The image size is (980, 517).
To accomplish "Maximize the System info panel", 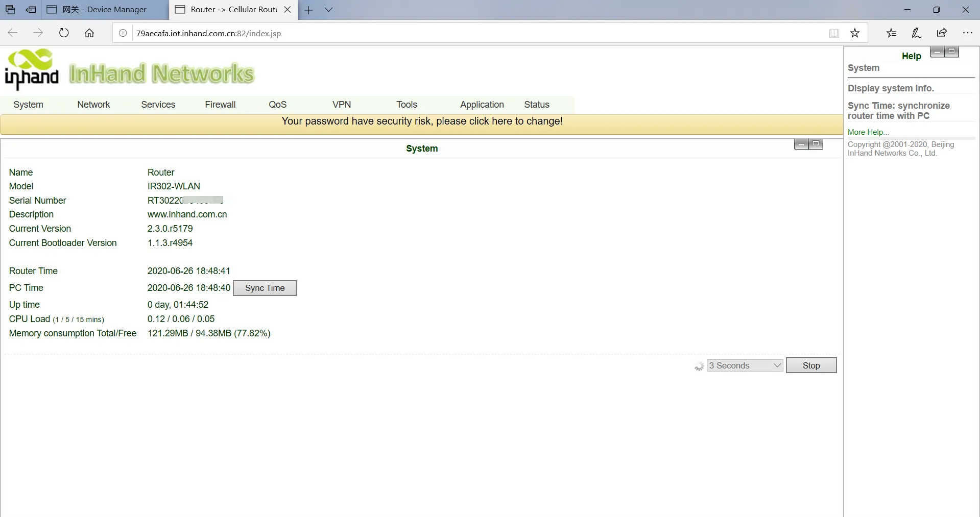I will [x=816, y=144].
